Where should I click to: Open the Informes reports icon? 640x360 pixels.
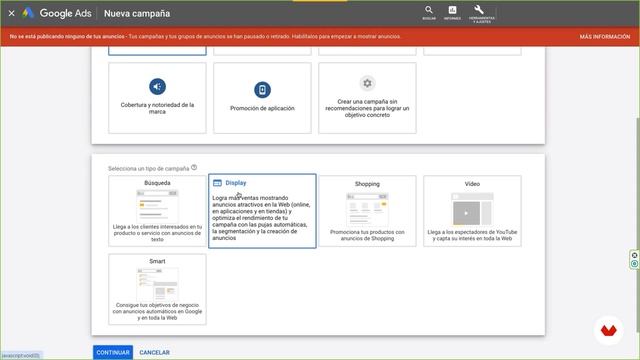point(452,13)
